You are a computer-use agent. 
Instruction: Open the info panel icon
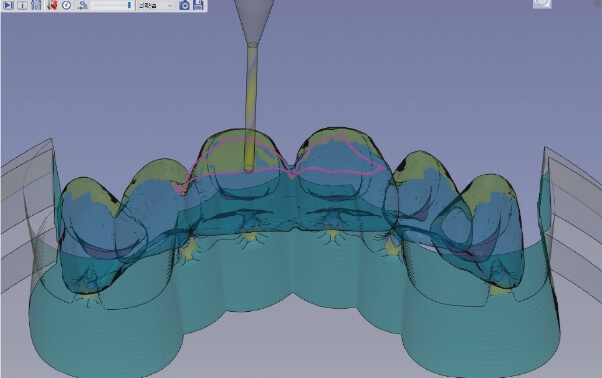click(x=22, y=5)
